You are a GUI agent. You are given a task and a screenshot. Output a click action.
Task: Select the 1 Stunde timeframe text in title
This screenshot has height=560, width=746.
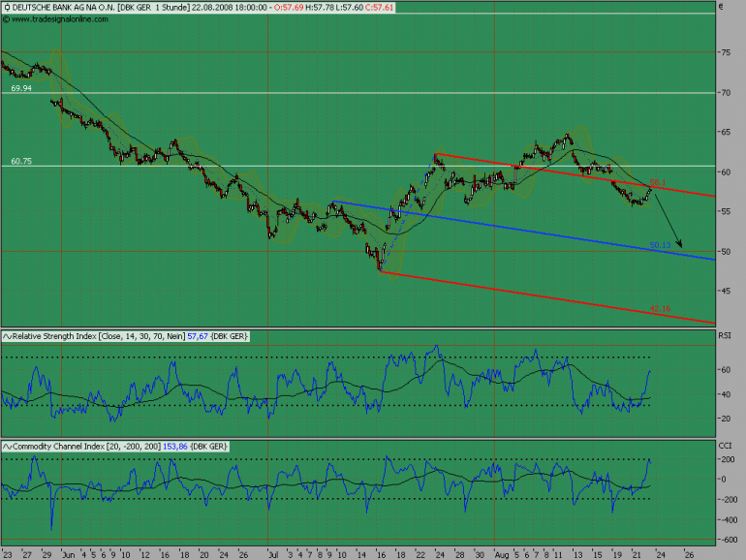(x=171, y=8)
